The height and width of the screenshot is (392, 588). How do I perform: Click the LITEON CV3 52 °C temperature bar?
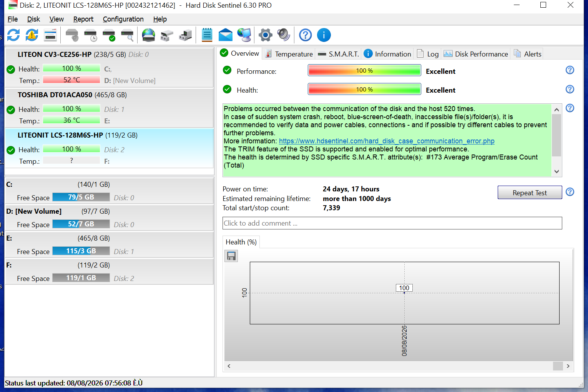71,80
